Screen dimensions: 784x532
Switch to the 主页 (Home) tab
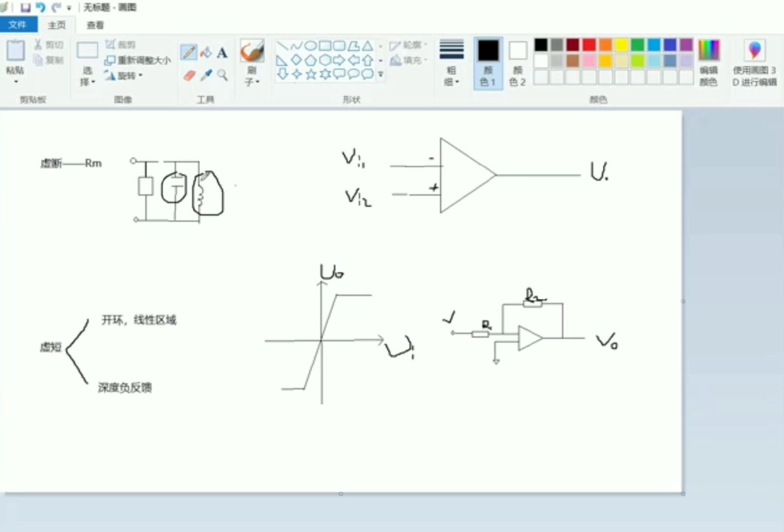[x=57, y=25]
